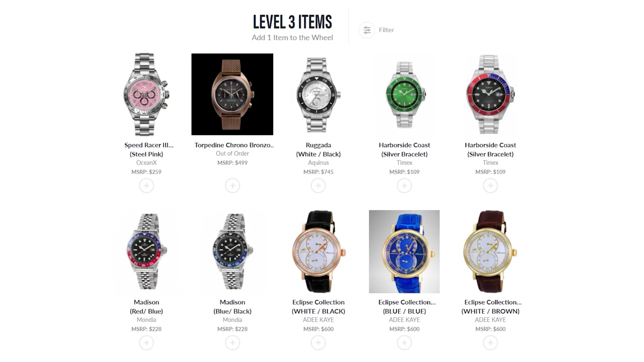Screen dimensions: 644x362
Task: Add Madison Red/Blue with plus icon
Action: click(146, 343)
